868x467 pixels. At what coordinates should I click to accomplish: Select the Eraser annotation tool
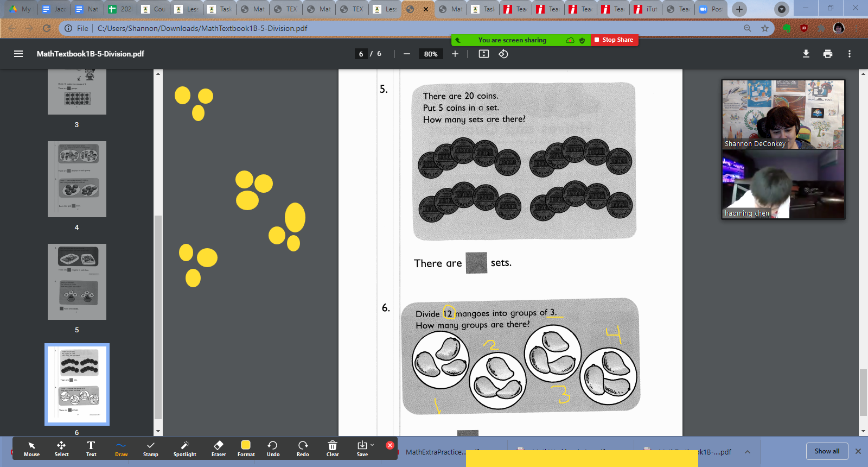pos(219,449)
